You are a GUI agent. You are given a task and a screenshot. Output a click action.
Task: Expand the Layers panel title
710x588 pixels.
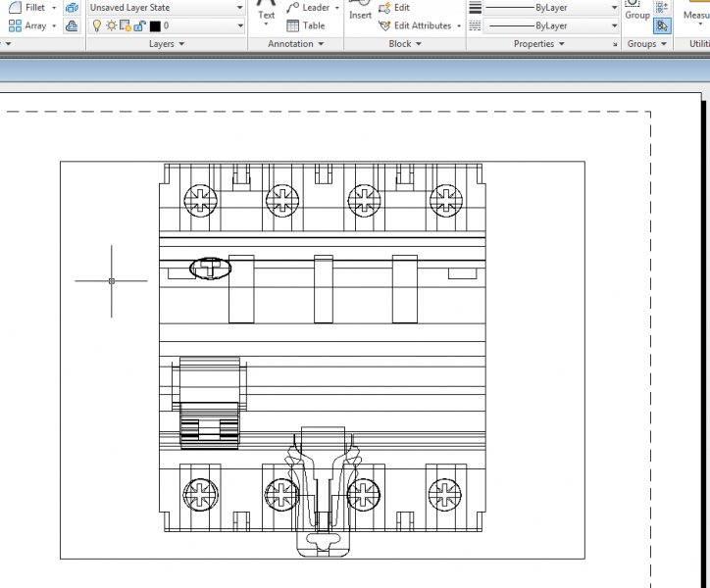[166, 44]
